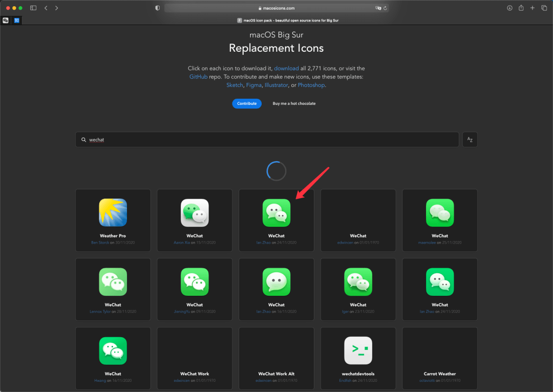
Task: Switch to the blue pinned tab
Action: (x=16, y=20)
